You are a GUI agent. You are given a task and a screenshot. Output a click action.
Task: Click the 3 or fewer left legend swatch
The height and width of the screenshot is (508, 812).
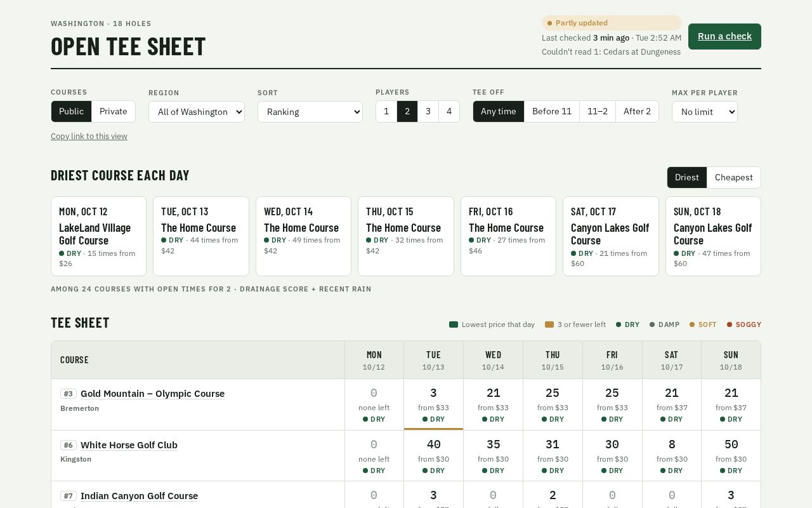click(549, 324)
